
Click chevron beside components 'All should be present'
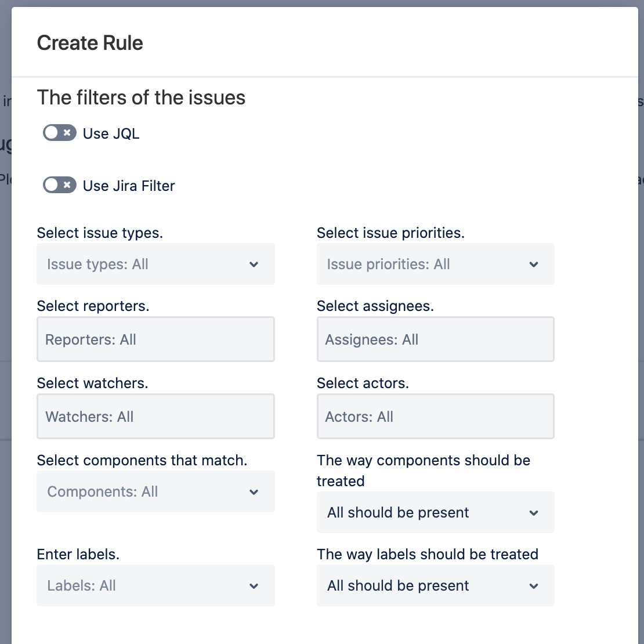(x=534, y=513)
